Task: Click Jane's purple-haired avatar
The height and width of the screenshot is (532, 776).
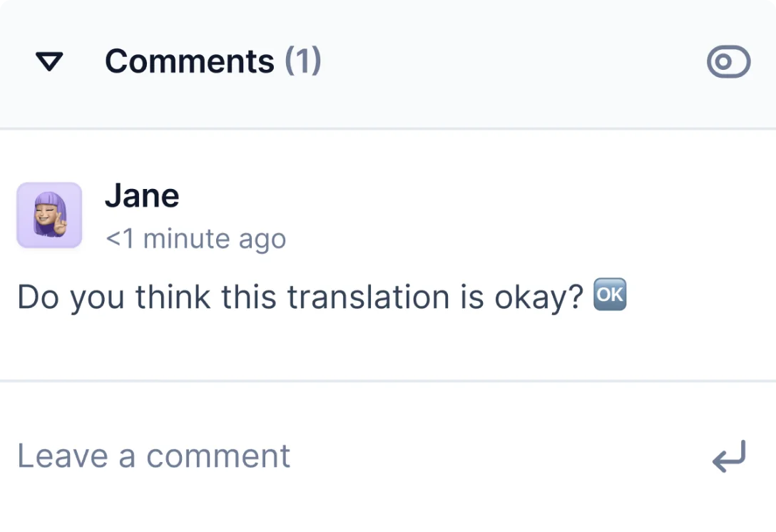Action: (49, 215)
